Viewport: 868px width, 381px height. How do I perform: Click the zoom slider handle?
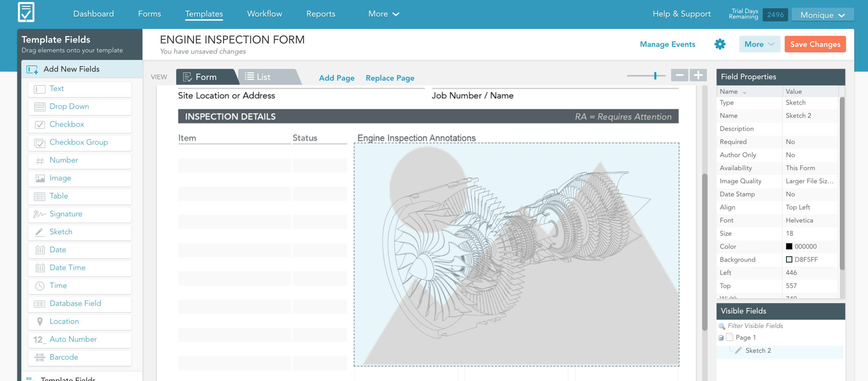click(x=655, y=75)
